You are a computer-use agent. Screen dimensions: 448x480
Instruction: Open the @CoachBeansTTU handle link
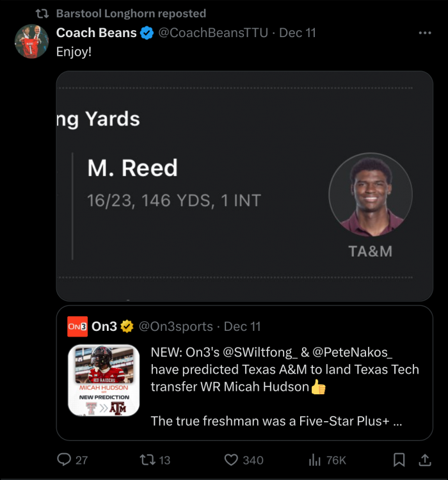[x=214, y=33]
